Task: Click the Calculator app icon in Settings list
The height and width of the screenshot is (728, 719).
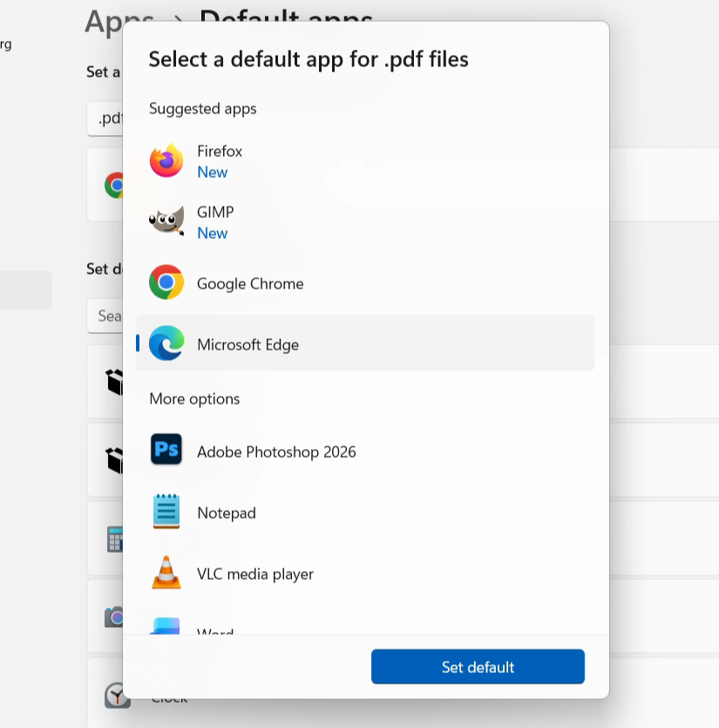Action: pyautogui.click(x=115, y=539)
